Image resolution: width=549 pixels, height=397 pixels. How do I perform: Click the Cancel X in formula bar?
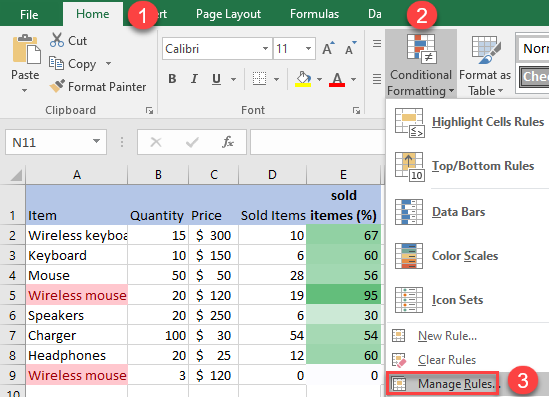(x=156, y=142)
